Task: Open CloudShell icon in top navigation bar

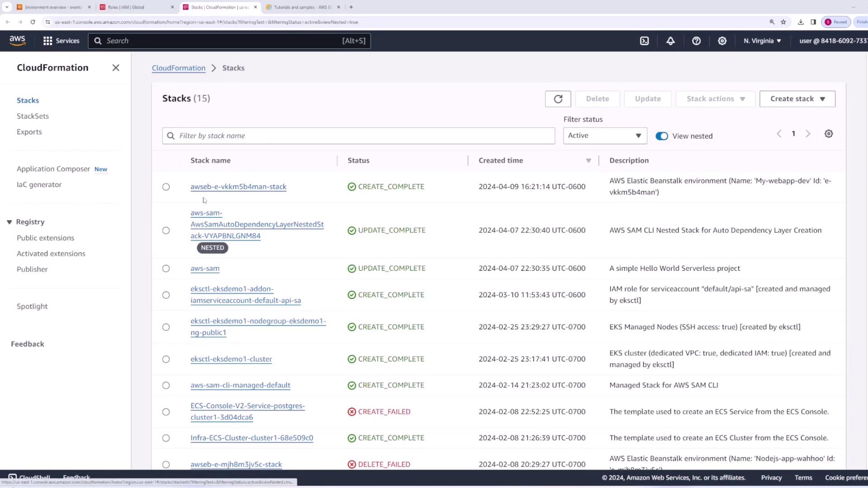Action: 644,41
